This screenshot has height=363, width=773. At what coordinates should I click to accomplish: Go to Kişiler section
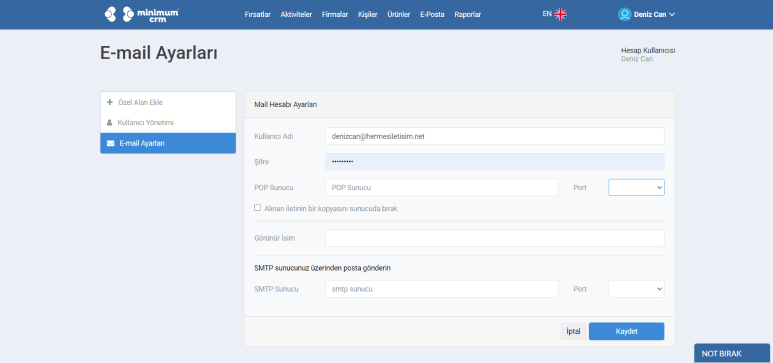(367, 15)
